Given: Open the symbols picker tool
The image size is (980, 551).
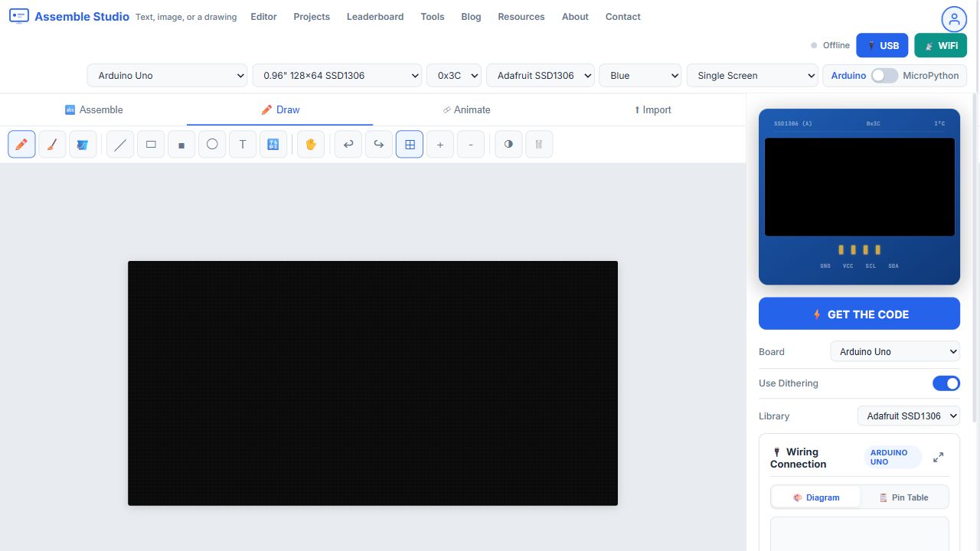Looking at the screenshot, I should coord(273,144).
